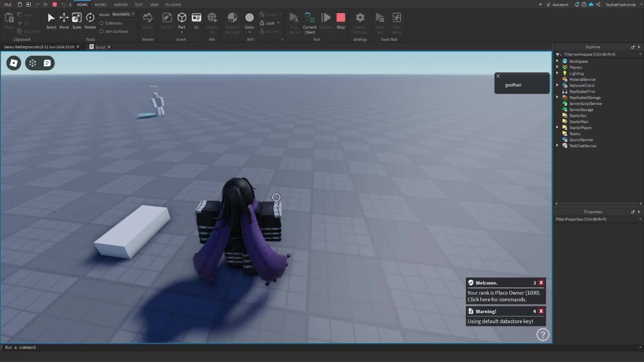Image resolution: width=644 pixels, height=362 pixels.
Task: Close the Script tab
Action: [x=109, y=47]
